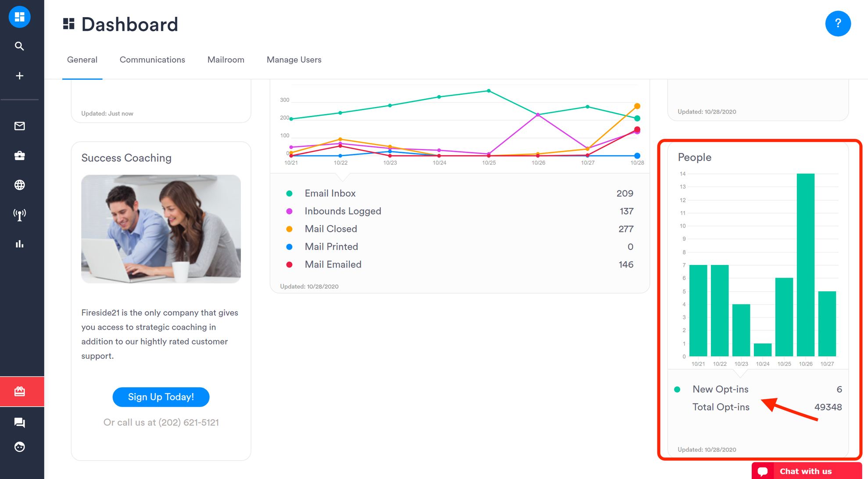Open the Chat with us widget
This screenshot has width=868, height=479.
click(805, 471)
